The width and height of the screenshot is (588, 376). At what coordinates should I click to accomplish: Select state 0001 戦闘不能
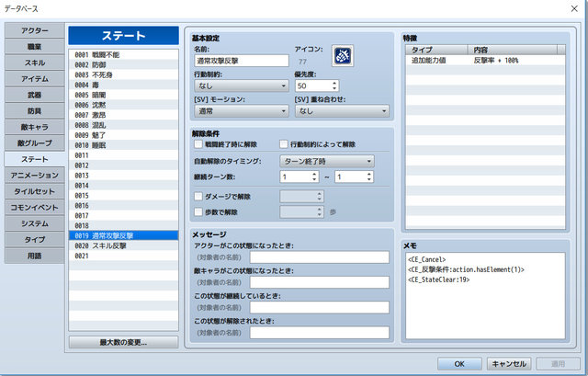point(123,55)
